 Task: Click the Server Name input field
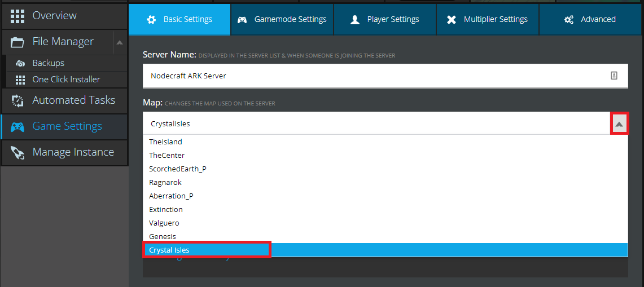(x=385, y=76)
